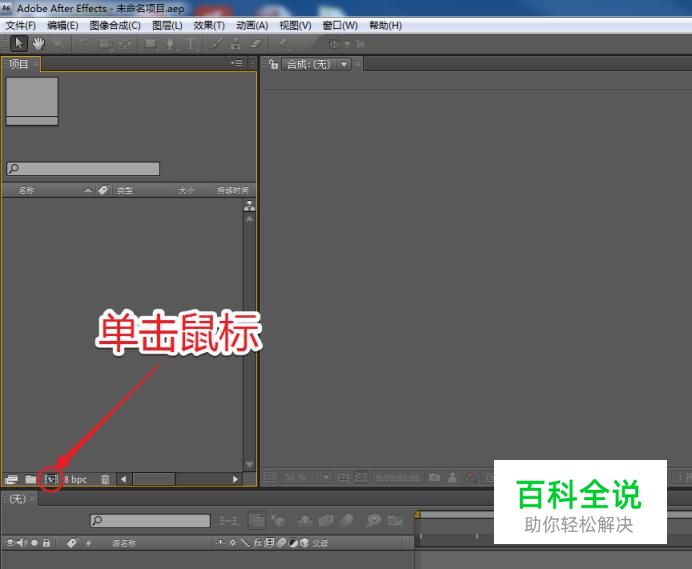Open the 窗口(W) menu
The width and height of the screenshot is (692, 569).
(340, 26)
